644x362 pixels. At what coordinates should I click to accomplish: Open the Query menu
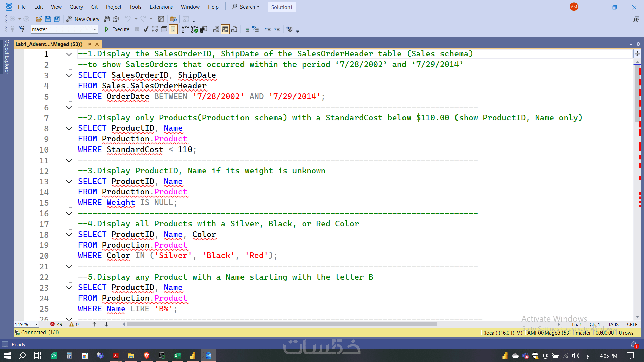pyautogui.click(x=76, y=7)
